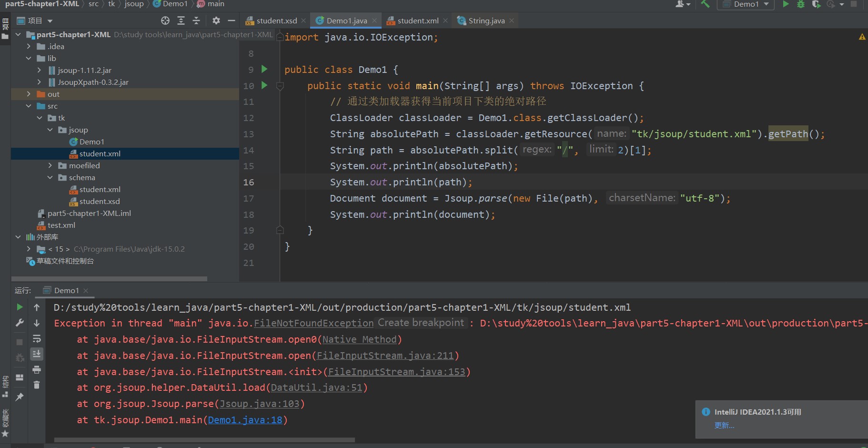Run Demo1 from the top toolbar
The height and width of the screenshot is (448, 868).
[x=786, y=4]
